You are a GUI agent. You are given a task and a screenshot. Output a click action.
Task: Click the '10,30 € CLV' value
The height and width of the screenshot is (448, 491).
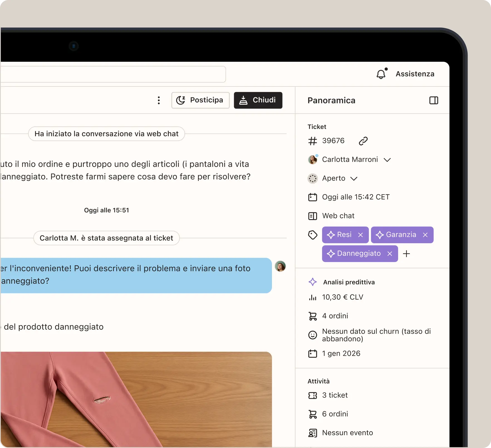pyautogui.click(x=343, y=297)
